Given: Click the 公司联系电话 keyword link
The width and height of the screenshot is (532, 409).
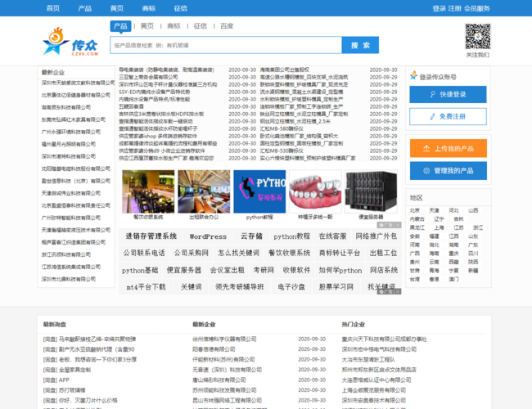Looking at the screenshot, I should coord(144,253).
